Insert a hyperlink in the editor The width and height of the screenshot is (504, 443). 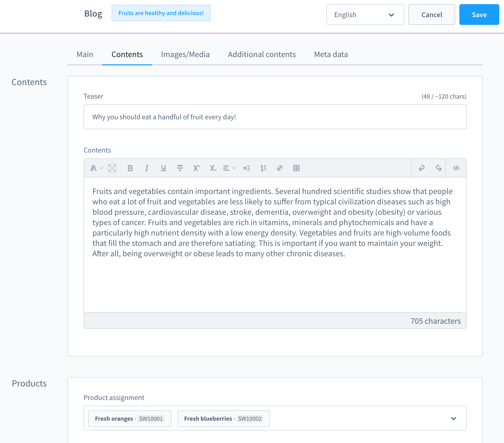(x=280, y=168)
